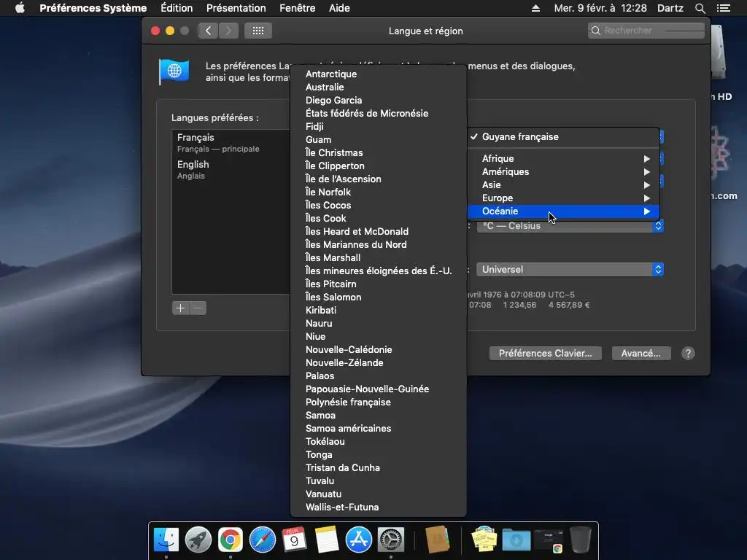Select Vanuatu in the submenu

[379, 494]
